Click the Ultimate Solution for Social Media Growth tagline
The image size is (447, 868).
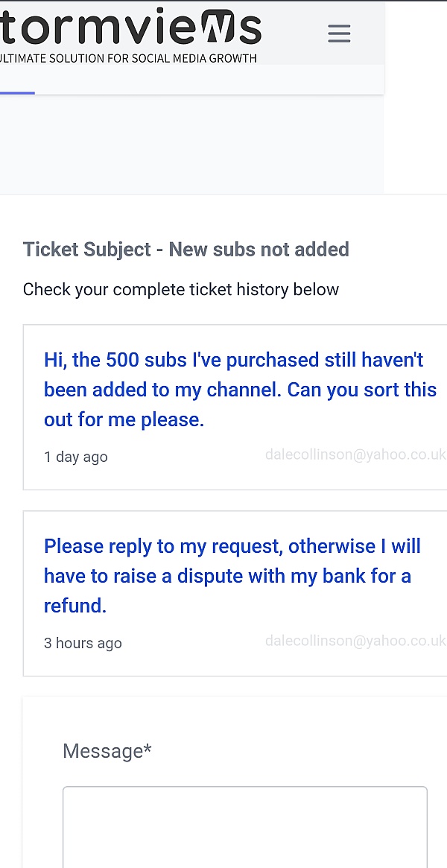128,58
